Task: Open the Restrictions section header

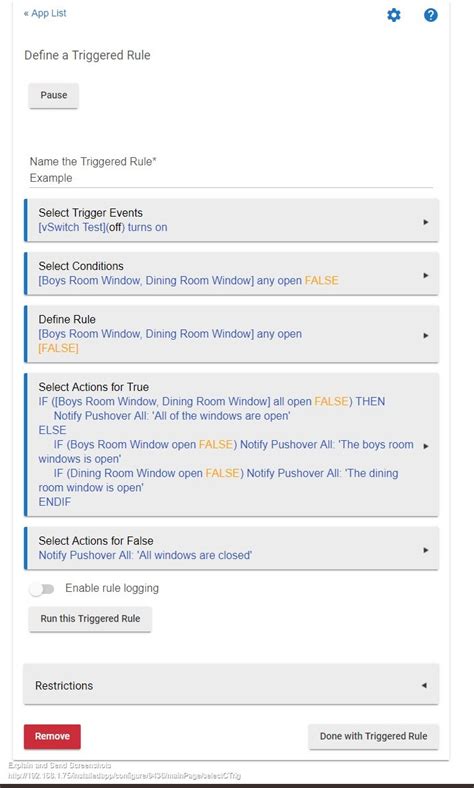Action: point(231,685)
